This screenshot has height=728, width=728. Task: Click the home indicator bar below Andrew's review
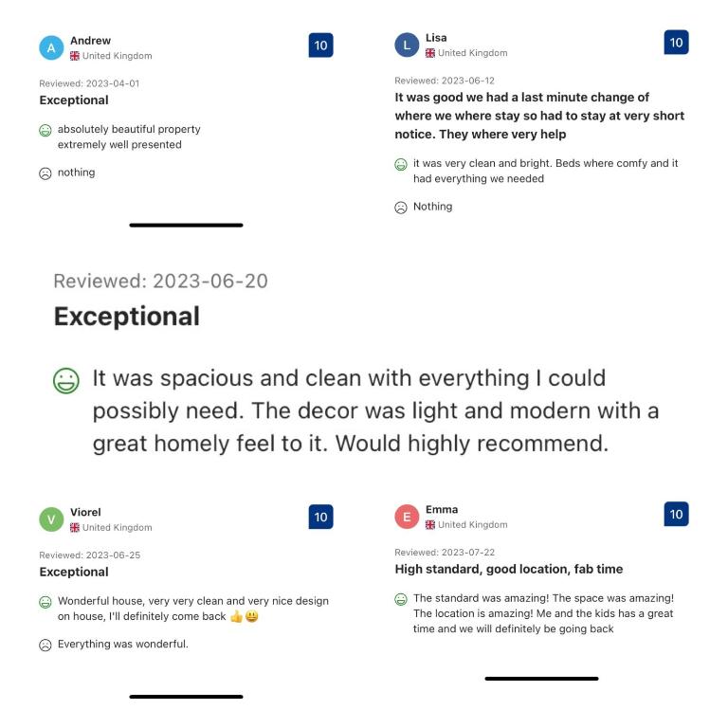(x=186, y=226)
